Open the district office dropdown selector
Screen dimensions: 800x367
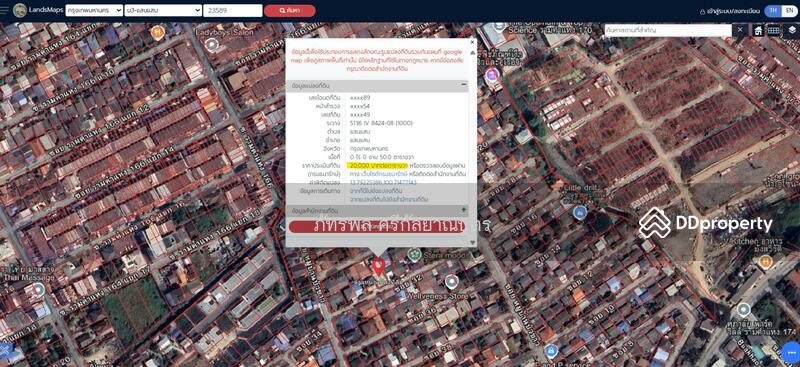(163, 10)
